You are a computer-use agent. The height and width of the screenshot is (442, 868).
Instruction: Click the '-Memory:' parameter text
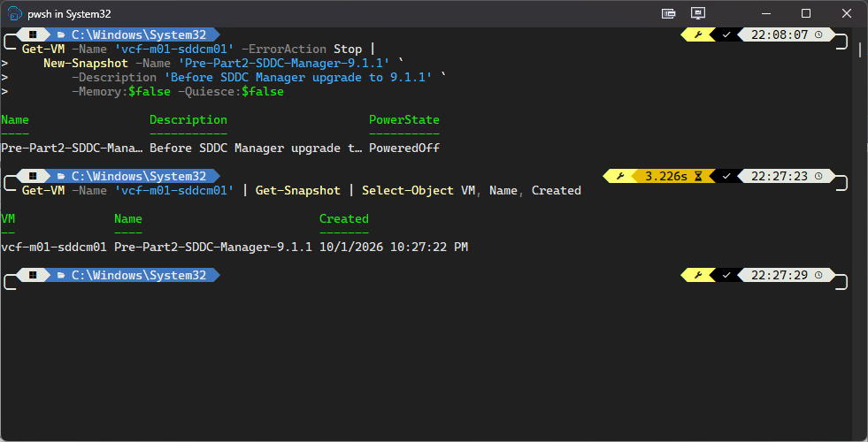point(100,91)
